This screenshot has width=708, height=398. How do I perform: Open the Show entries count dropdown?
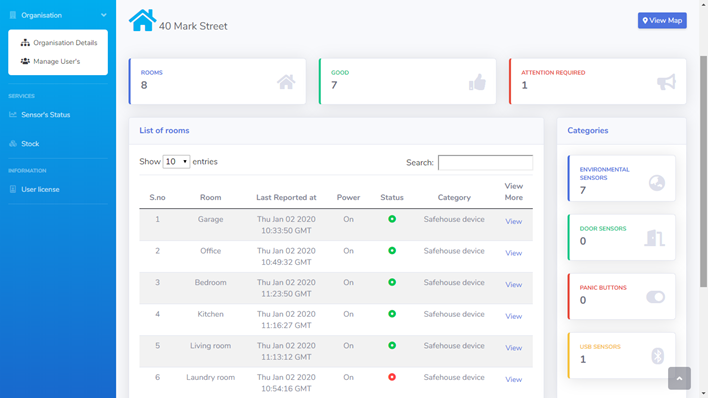pyautogui.click(x=176, y=161)
